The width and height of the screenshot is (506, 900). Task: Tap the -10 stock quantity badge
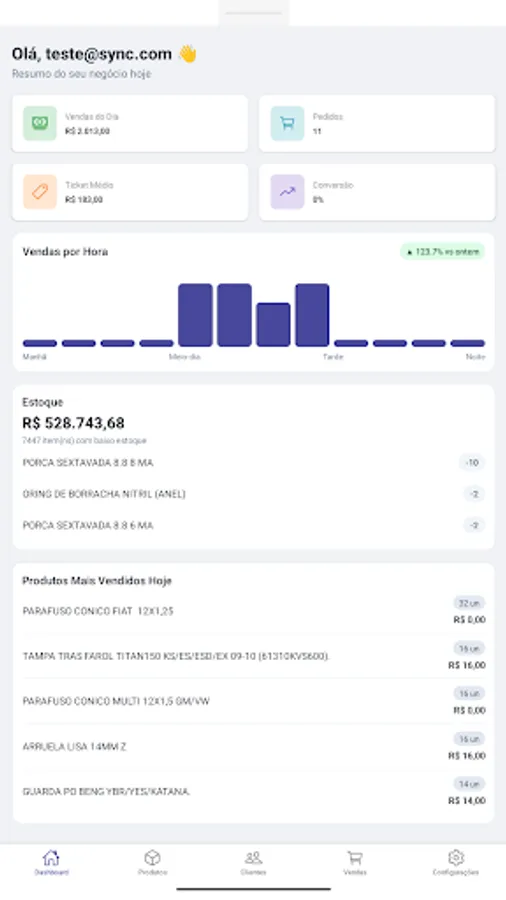472,463
